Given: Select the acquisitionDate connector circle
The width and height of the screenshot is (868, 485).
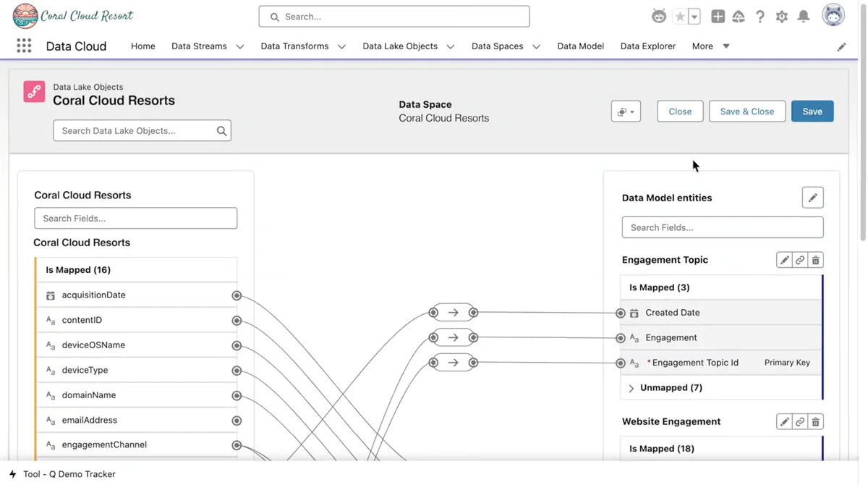Looking at the screenshot, I should click(237, 295).
